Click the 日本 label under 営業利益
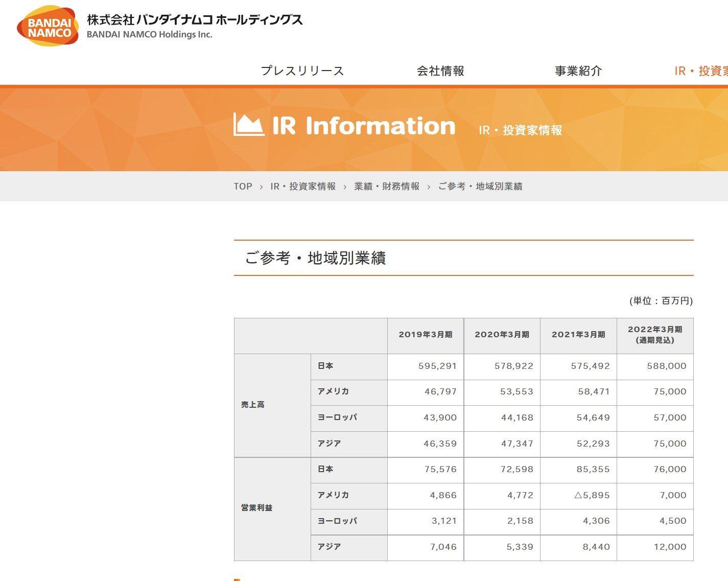728x581 pixels. click(325, 469)
